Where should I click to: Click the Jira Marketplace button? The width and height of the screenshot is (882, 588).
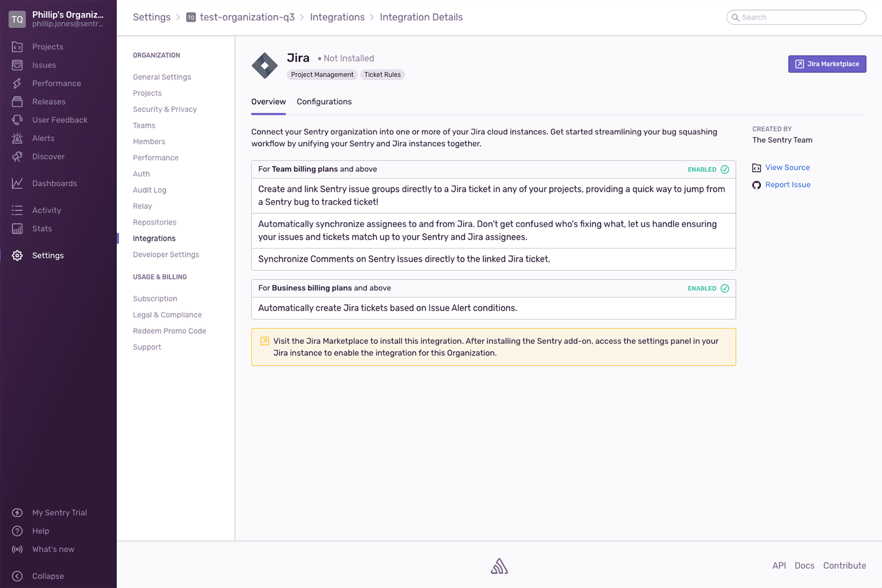point(827,64)
